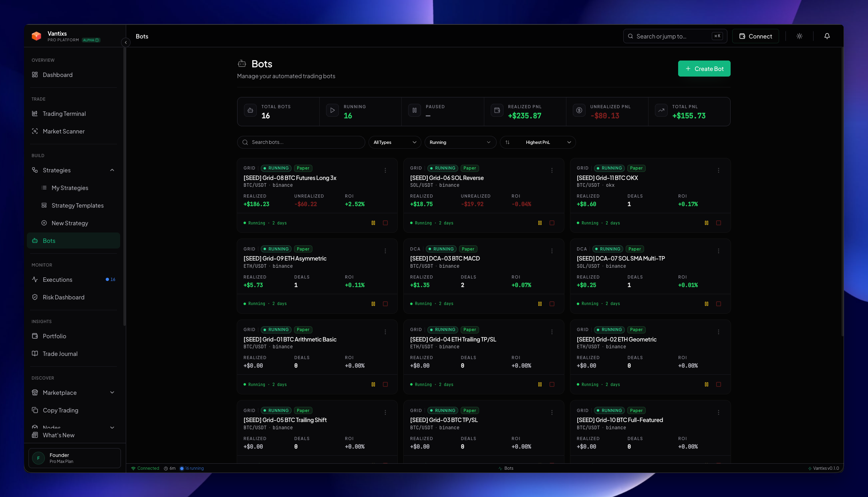This screenshot has height=497, width=868.
Task: Collapse the Strategies section in sidebar
Action: point(112,170)
